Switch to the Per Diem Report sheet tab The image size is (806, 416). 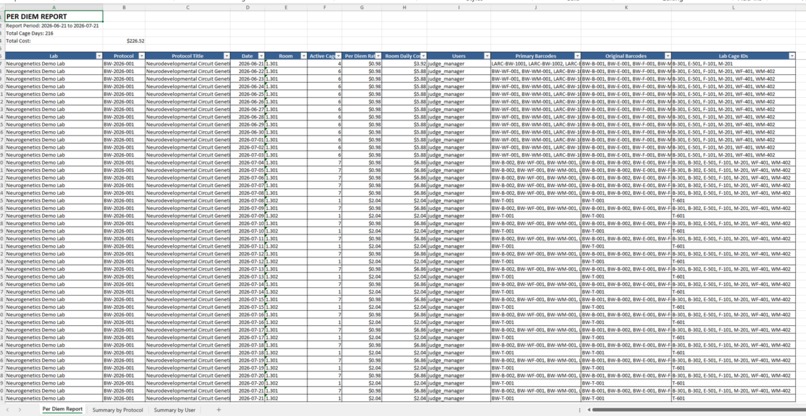62,409
